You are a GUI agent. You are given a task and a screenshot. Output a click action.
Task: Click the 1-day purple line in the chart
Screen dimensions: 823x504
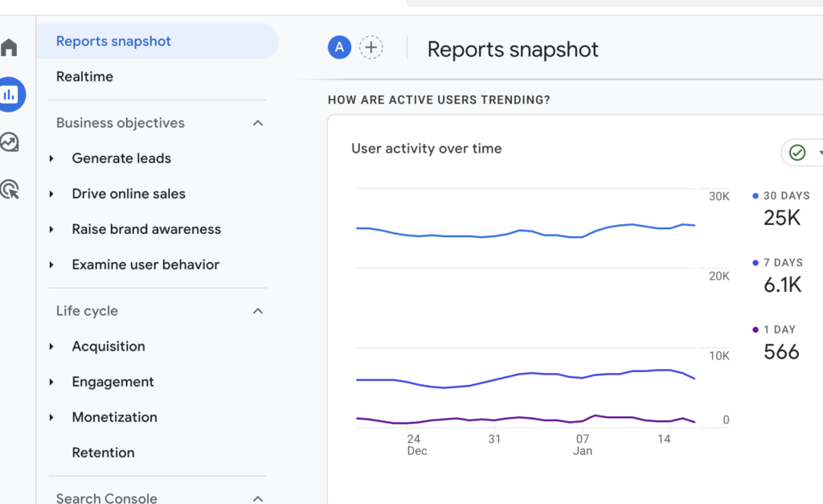(x=525, y=418)
